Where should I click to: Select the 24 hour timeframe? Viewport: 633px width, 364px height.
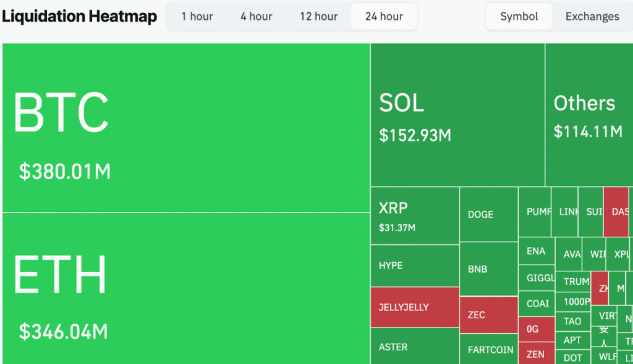click(x=384, y=16)
